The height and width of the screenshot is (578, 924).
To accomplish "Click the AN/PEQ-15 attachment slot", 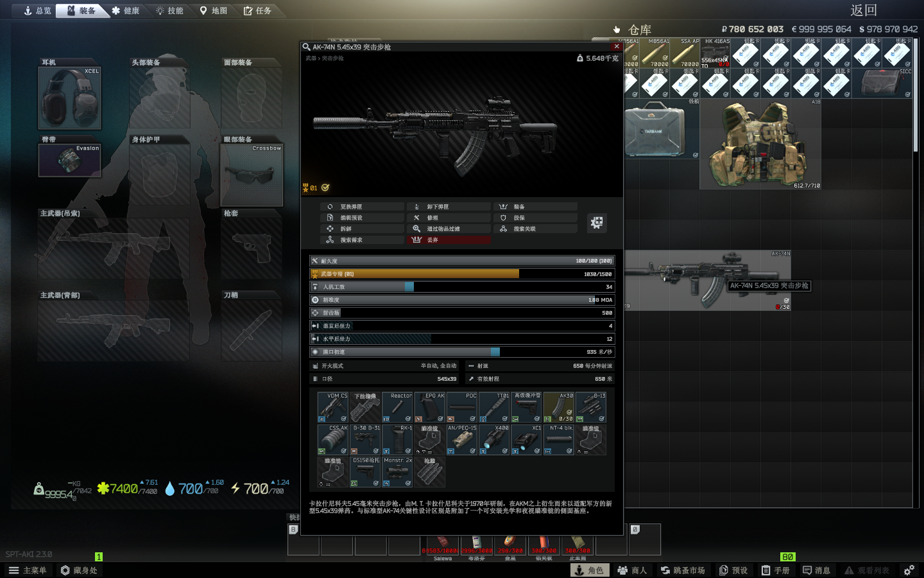I will coord(461,439).
